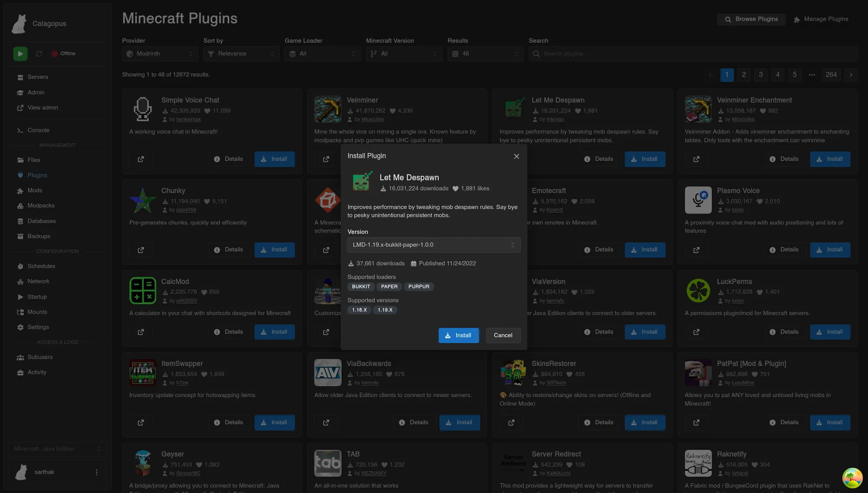Click the TAB plugin icon
Screen dimensions: 868x493
click(x=328, y=463)
